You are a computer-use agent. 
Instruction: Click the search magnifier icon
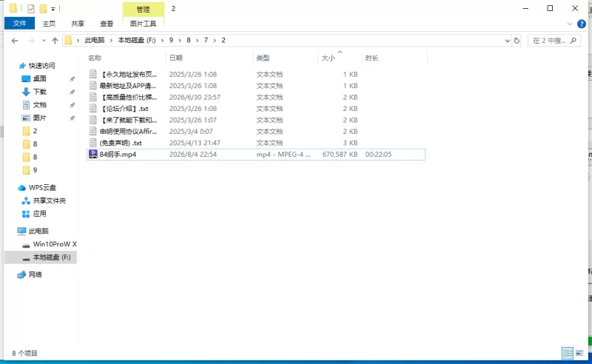coord(573,41)
